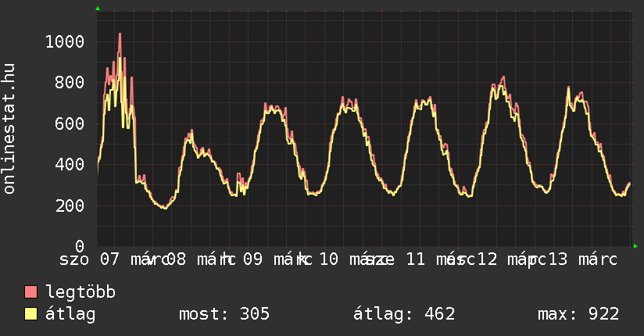This screenshot has width=644, height=336.
Task: Click the vertical onlinestat.hu label
Action: pyautogui.click(x=9, y=129)
